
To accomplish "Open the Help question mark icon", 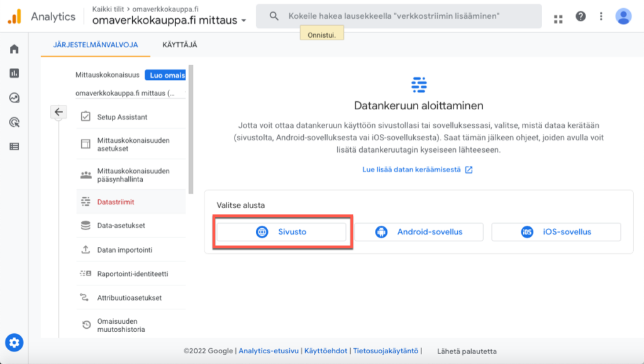I will point(580,16).
